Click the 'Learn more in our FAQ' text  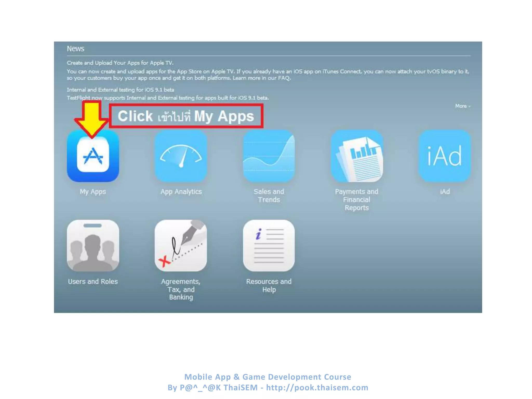click(262, 78)
